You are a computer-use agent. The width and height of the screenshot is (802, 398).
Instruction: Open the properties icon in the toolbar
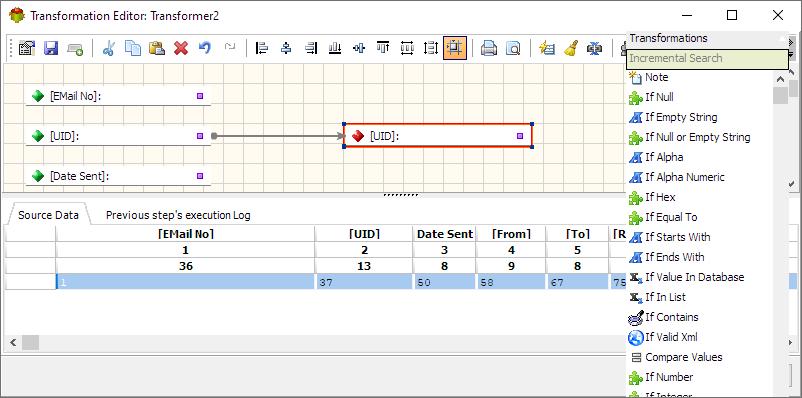27,48
